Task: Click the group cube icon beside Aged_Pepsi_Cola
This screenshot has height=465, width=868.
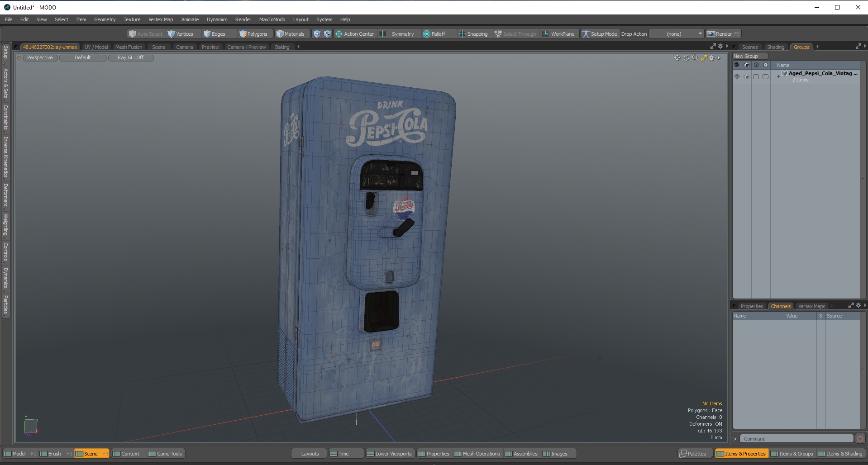Action: pyautogui.click(x=785, y=73)
